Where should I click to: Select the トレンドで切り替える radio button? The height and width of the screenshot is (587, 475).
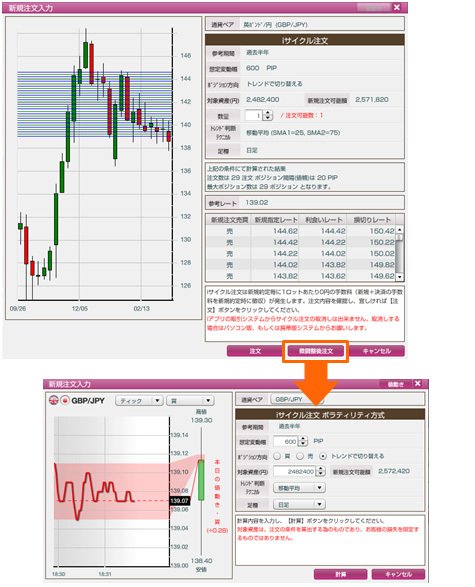[323, 456]
